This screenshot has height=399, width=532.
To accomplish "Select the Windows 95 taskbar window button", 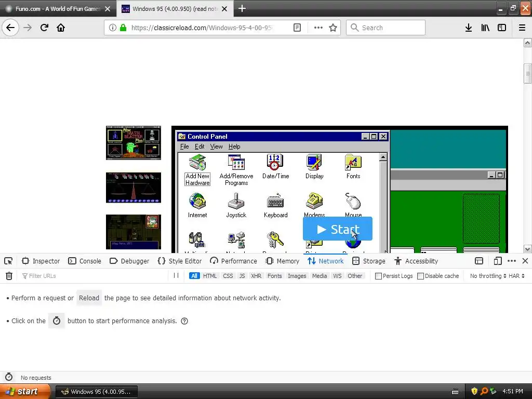I will [x=96, y=392].
